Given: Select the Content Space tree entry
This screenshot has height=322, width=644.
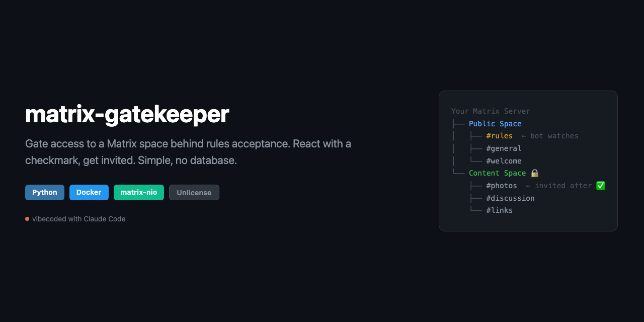Looking at the screenshot, I should click(497, 173).
